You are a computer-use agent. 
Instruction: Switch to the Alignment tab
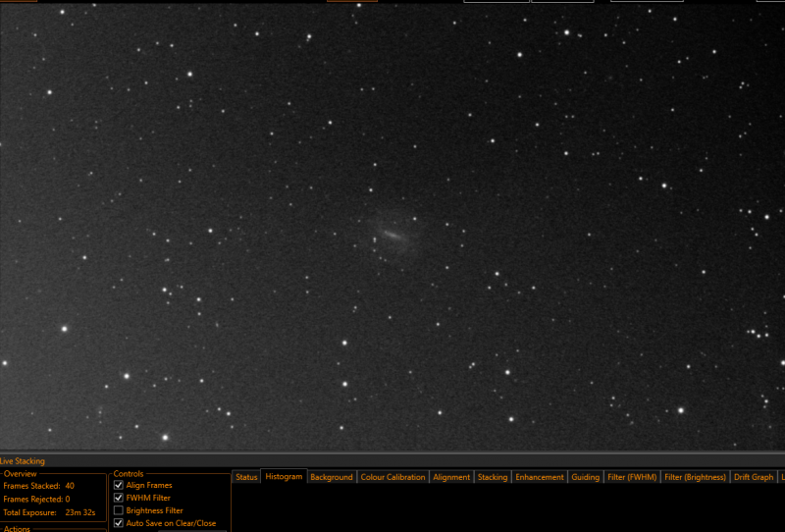[451, 477]
